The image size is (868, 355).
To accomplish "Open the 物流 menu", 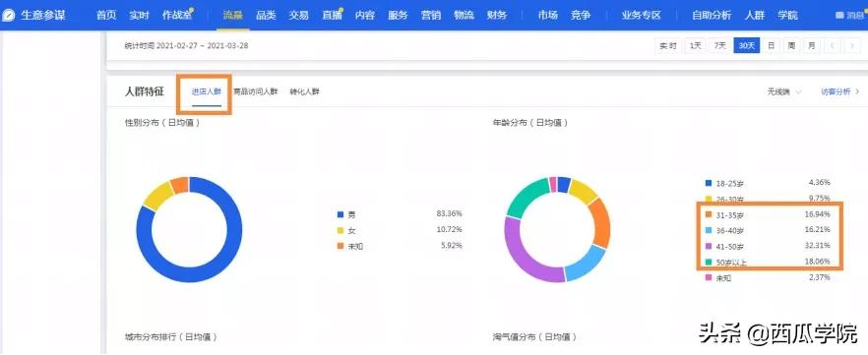I will [x=464, y=15].
